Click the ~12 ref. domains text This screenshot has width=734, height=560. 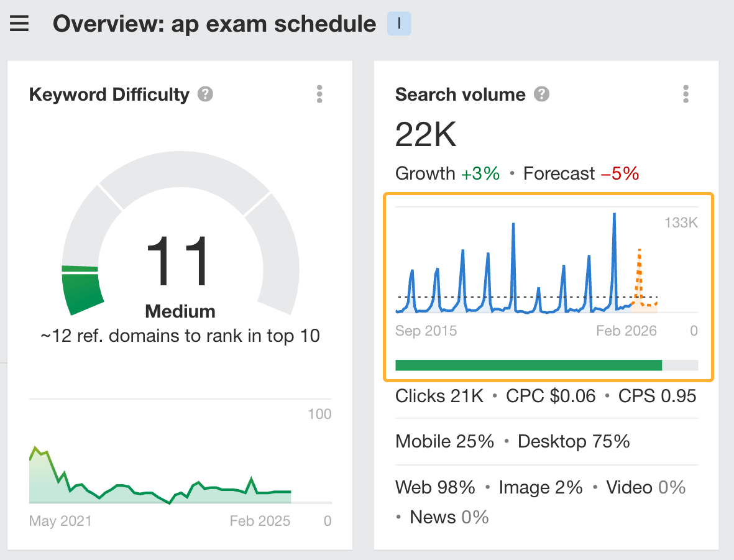click(180, 335)
